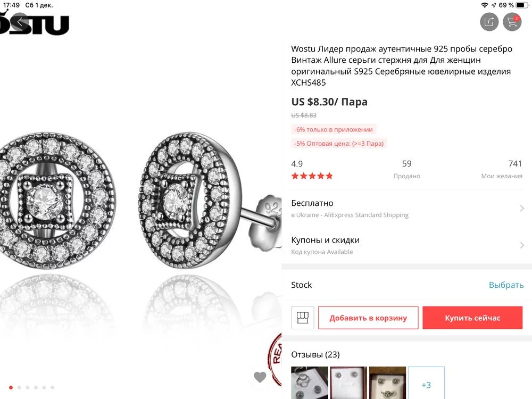The image size is (532, 399).
Task: Open Stock options via Выбрать
Action: (x=506, y=285)
